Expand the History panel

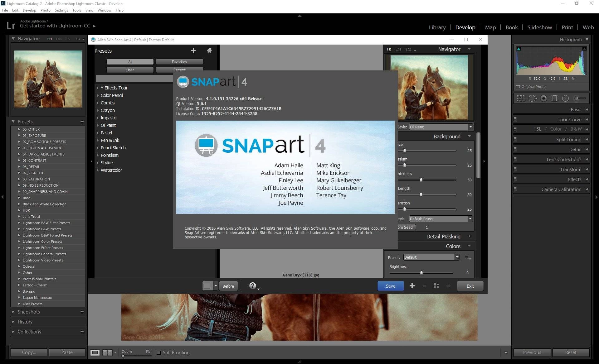click(x=13, y=322)
